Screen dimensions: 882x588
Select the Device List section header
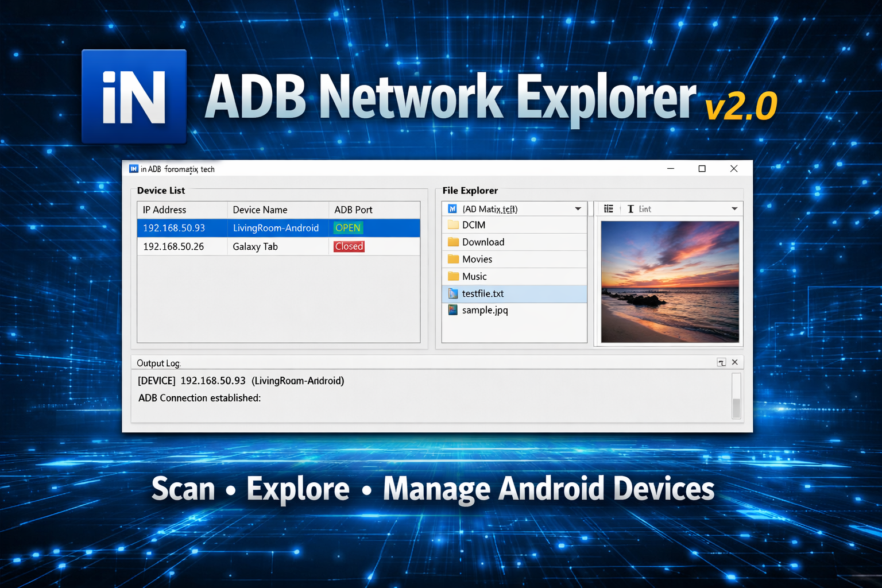pos(160,190)
